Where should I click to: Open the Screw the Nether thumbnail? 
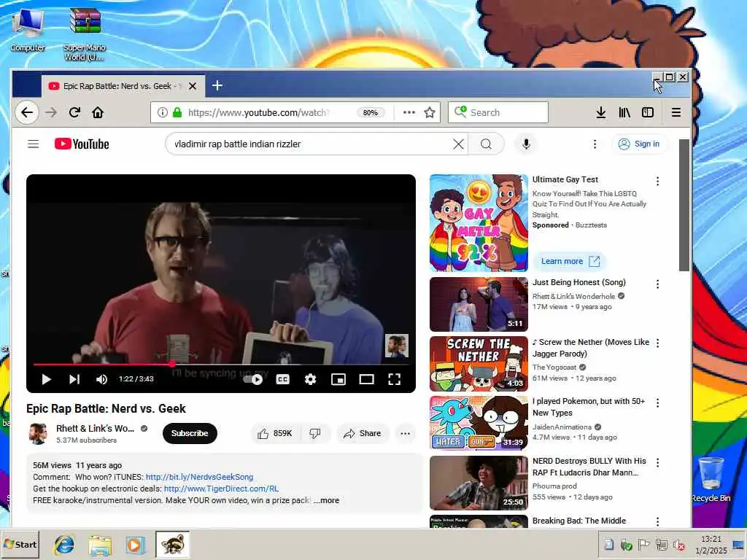[479, 364]
